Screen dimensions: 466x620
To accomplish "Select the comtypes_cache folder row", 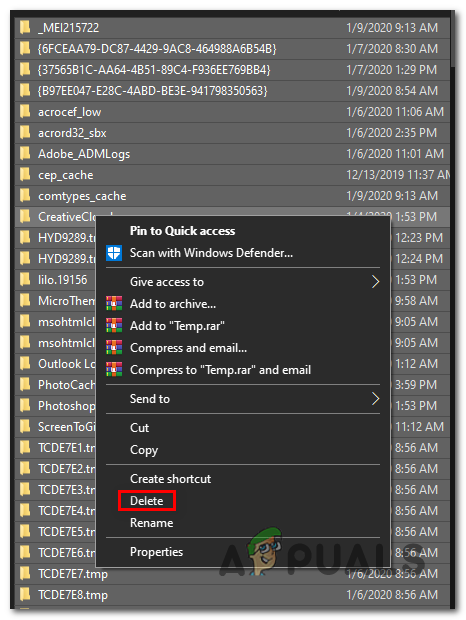I will (232, 196).
